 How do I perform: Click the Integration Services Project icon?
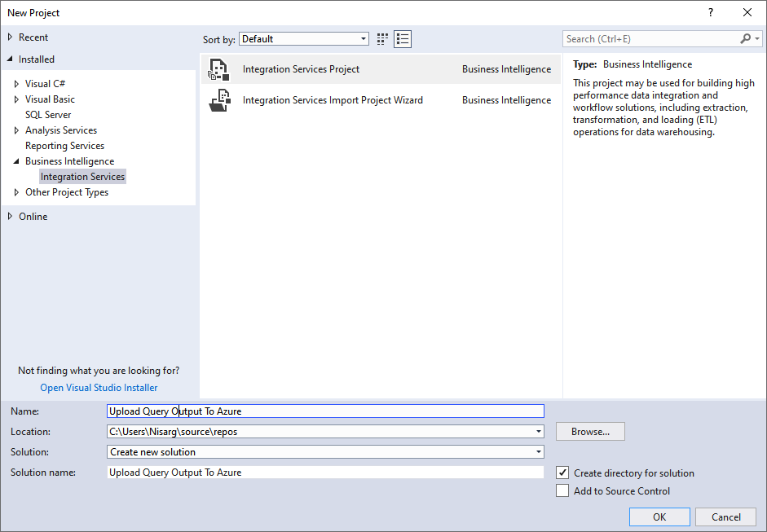(218, 70)
